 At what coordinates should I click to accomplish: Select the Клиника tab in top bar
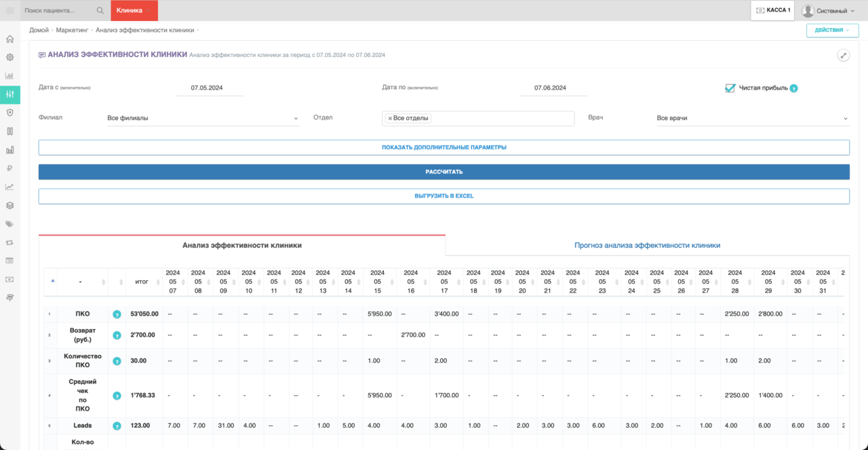[x=134, y=10]
